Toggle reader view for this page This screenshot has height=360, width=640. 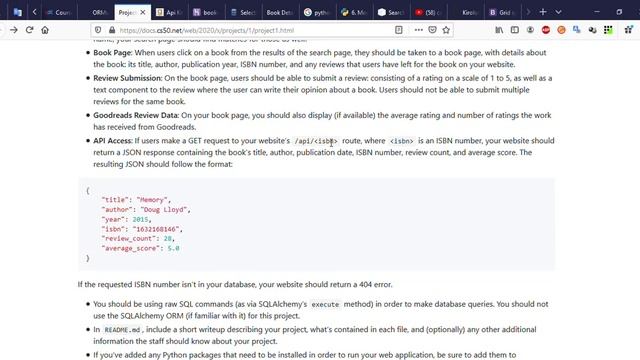tap(399, 30)
